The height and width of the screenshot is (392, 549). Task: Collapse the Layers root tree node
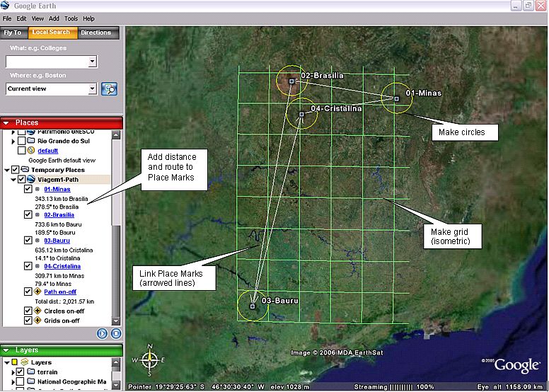[x=6, y=362]
